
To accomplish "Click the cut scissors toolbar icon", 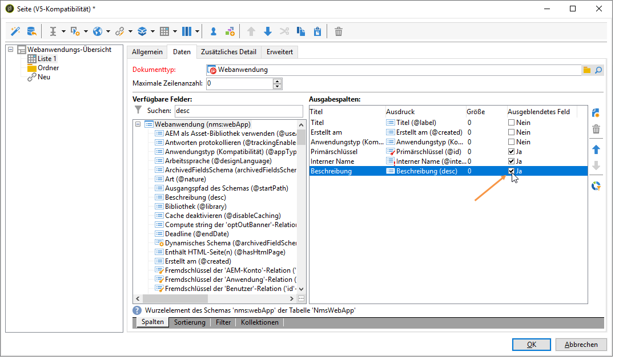I will pyautogui.click(x=284, y=31).
